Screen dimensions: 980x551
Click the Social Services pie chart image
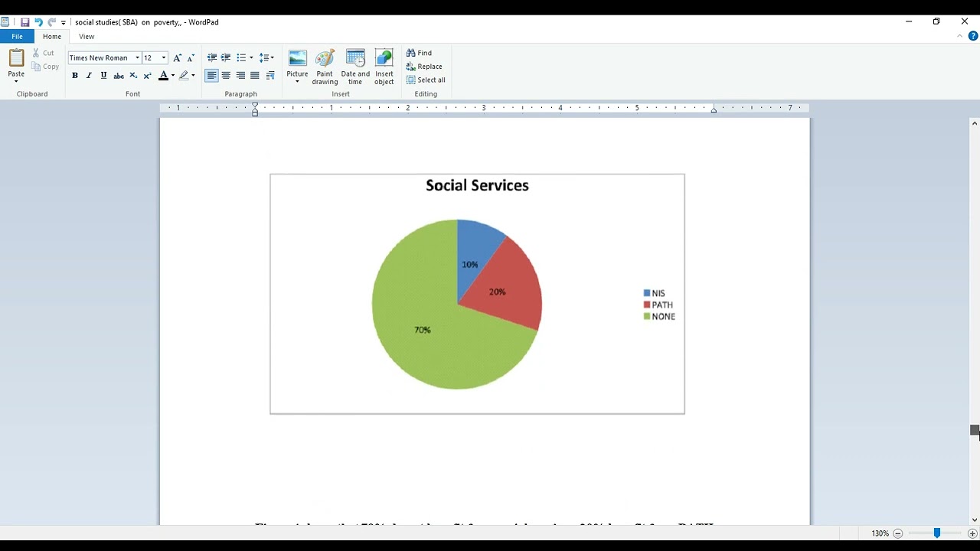coord(477,294)
